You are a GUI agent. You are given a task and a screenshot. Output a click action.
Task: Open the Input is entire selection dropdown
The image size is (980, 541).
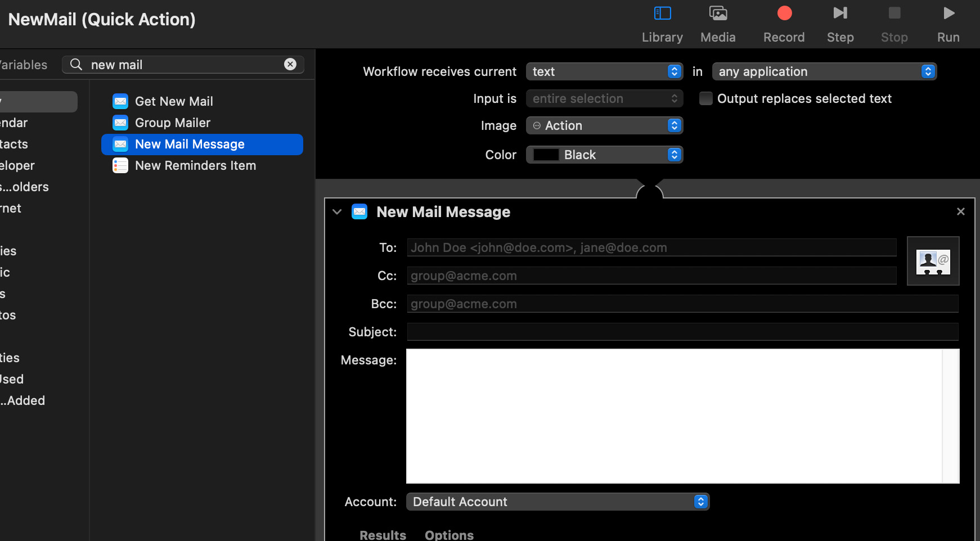click(605, 98)
